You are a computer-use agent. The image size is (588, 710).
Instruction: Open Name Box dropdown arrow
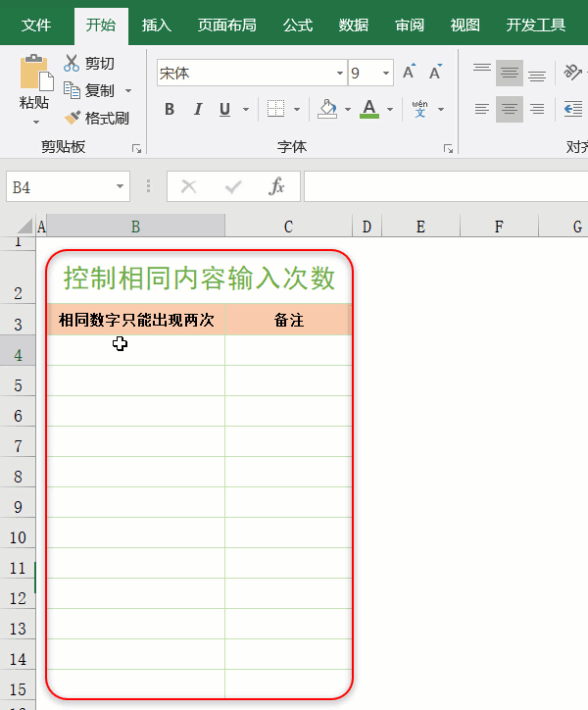tap(120, 186)
